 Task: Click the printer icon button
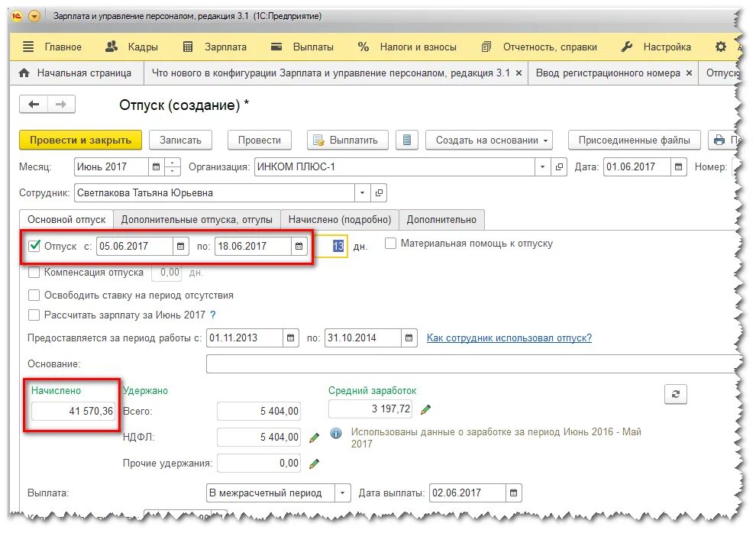pos(719,140)
